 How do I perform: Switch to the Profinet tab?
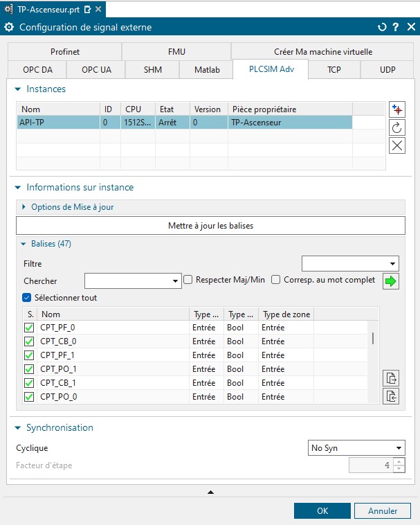coord(65,52)
